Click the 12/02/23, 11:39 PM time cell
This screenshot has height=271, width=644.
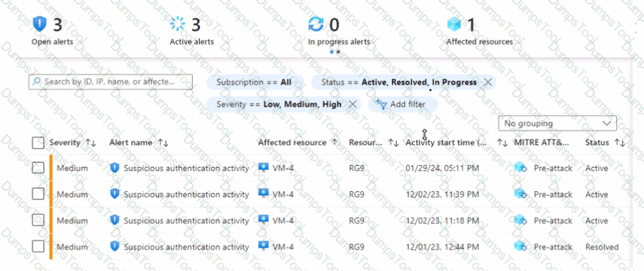pos(442,194)
